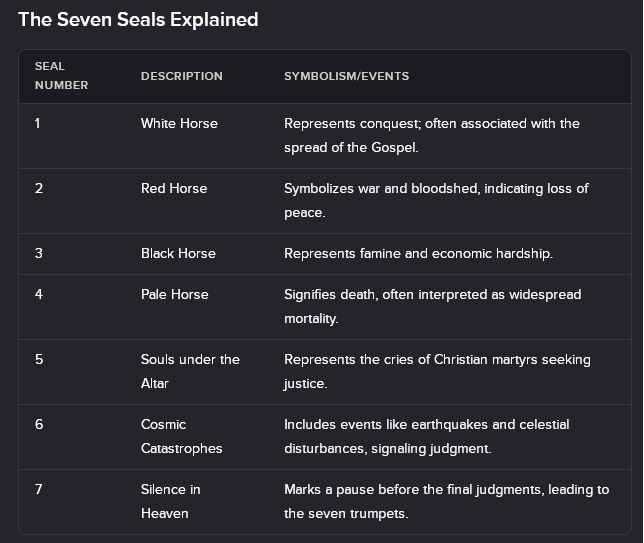Click the Cosmic Catastrophes cell
The image size is (644, 543).
pyautogui.click(x=182, y=436)
